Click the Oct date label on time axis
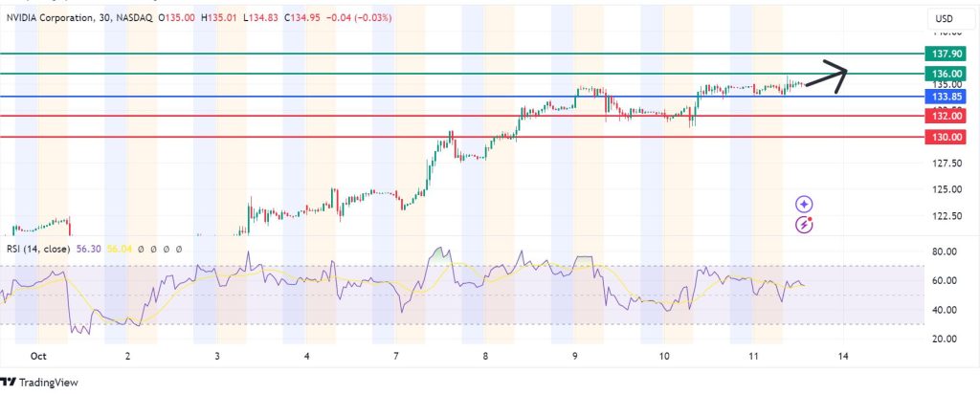This screenshot has width=980, height=394. point(38,357)
